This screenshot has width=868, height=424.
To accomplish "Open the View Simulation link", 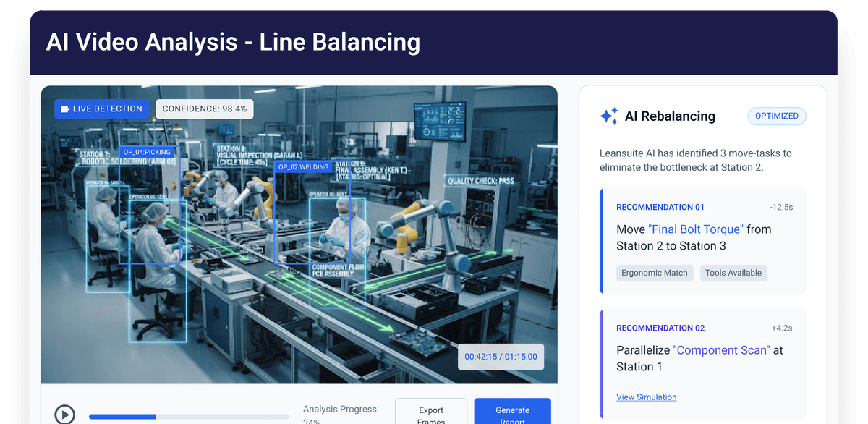I will tap(647, 397).
